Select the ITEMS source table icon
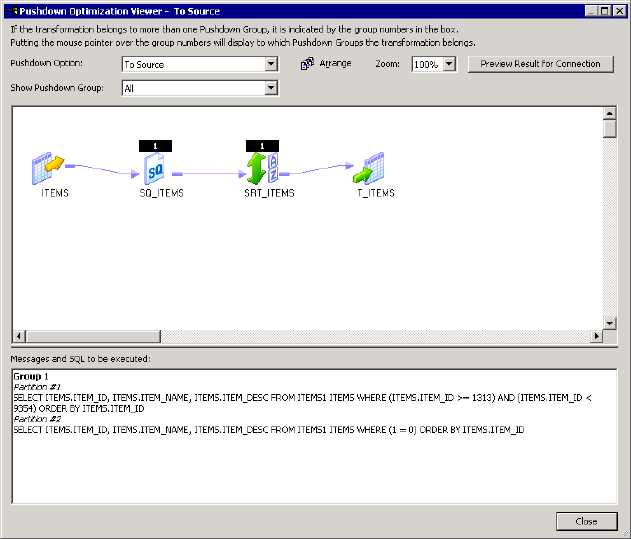631x539 pixels. 47,168
